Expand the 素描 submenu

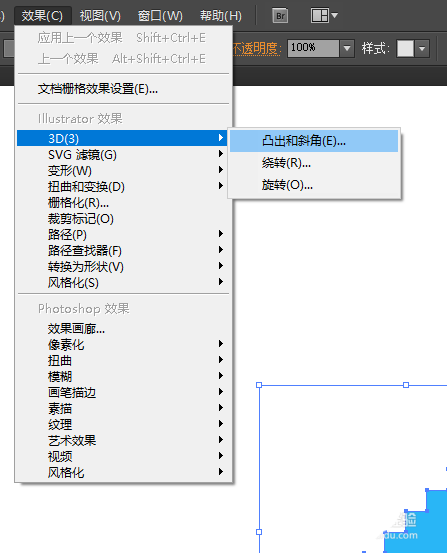[123, 408]
